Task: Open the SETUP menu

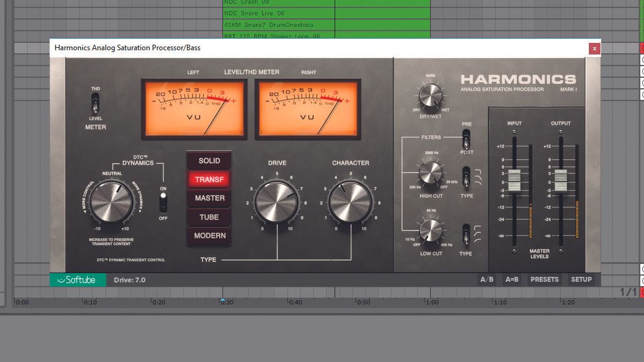Action: click(x=581, y=279)
